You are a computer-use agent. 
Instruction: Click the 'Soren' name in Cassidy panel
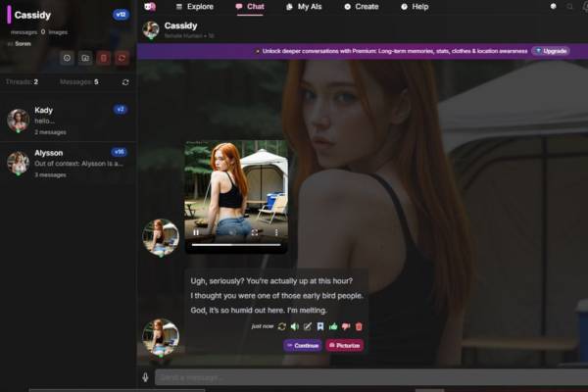coord(23,43)
